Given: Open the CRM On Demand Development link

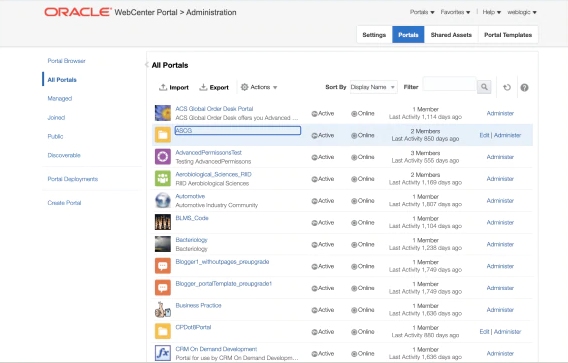Looking at the screenshot, I should [216, 349].
